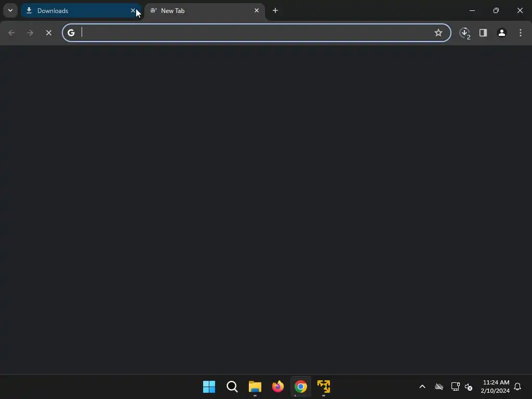
Task: Close the Downloads tab
Action: pos(133,10)
